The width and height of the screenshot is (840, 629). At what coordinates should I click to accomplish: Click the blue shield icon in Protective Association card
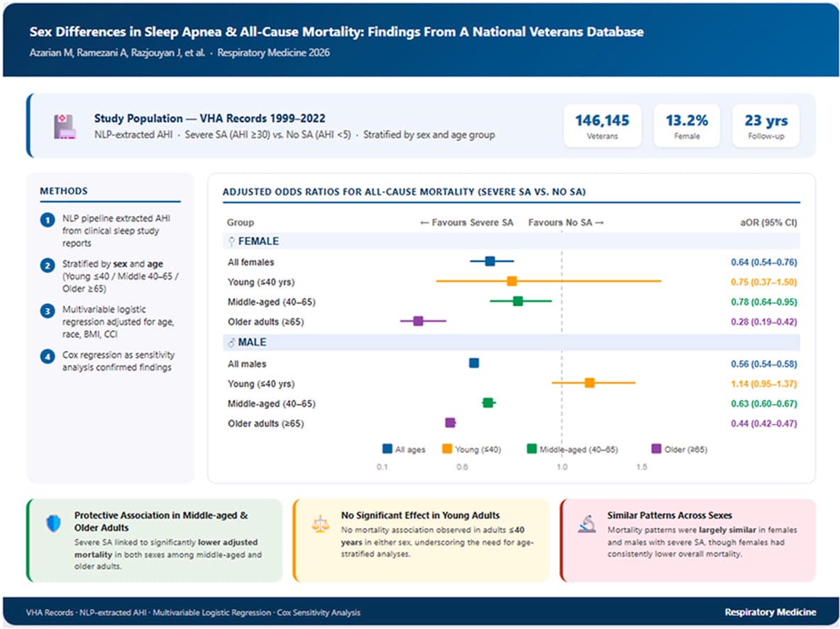(54, 523)
